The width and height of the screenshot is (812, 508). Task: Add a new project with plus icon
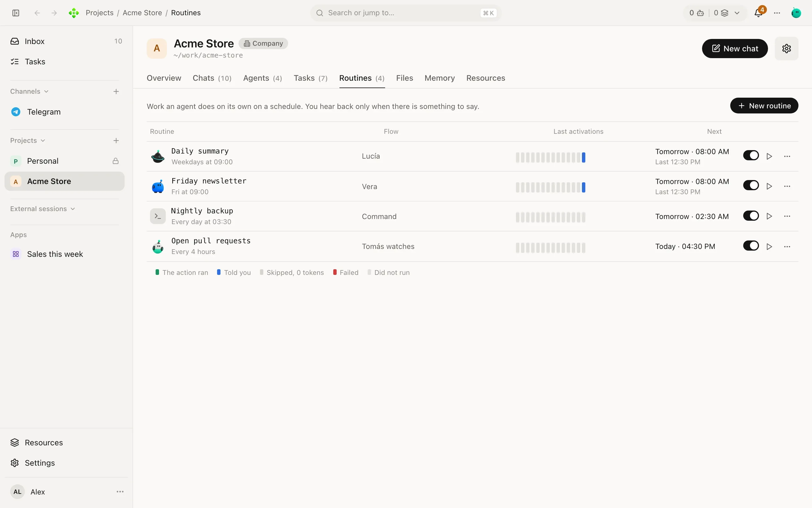(116, 141)
